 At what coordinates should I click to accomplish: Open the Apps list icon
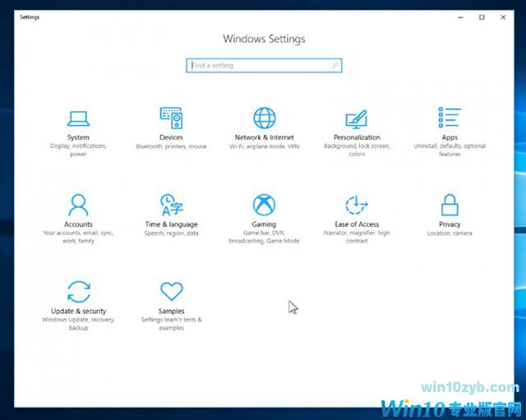tap(450, 118)
